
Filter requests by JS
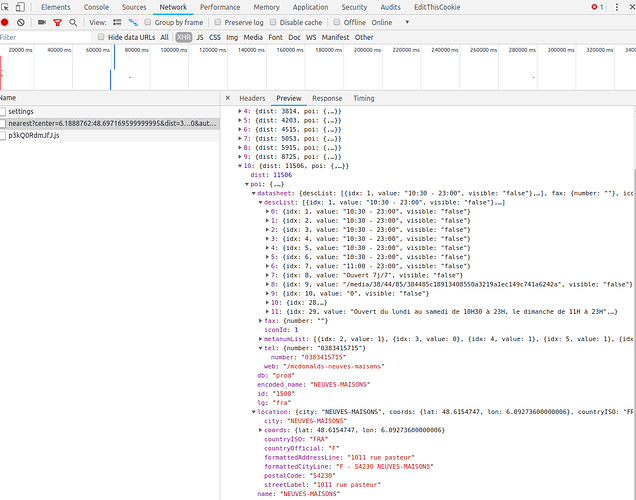coord(200,37)
